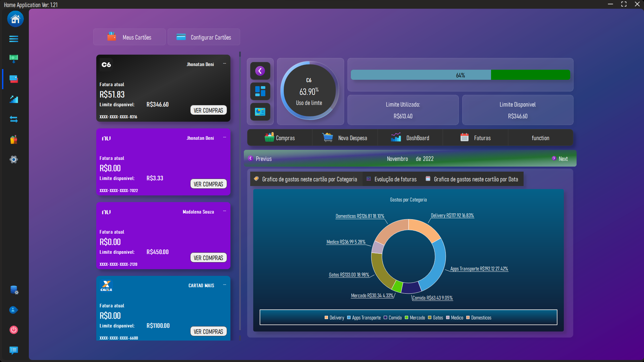Open options menu on Jhonatan Deni Nubank card
The width and height of the screenshot is (644, 362).
point(225,137)
